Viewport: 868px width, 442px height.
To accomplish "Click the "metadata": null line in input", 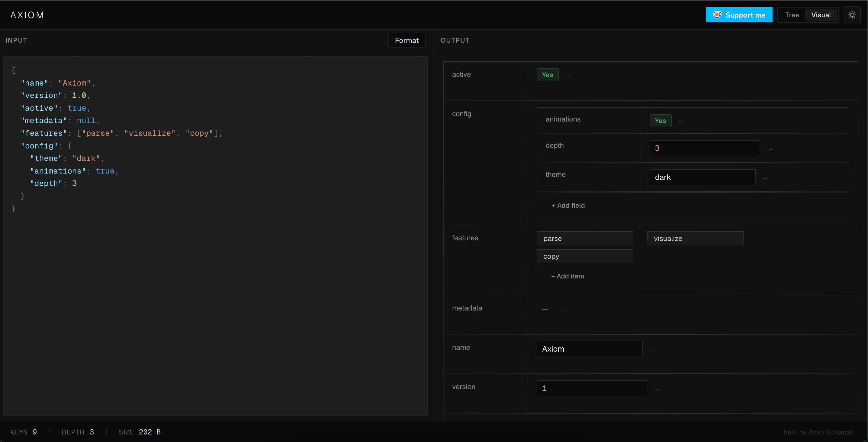I will [x=60, y=120].
